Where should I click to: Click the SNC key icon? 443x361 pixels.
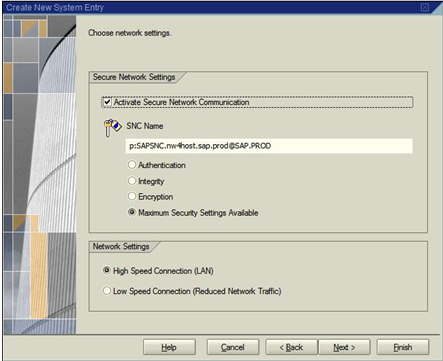click(x=112, y=127)
